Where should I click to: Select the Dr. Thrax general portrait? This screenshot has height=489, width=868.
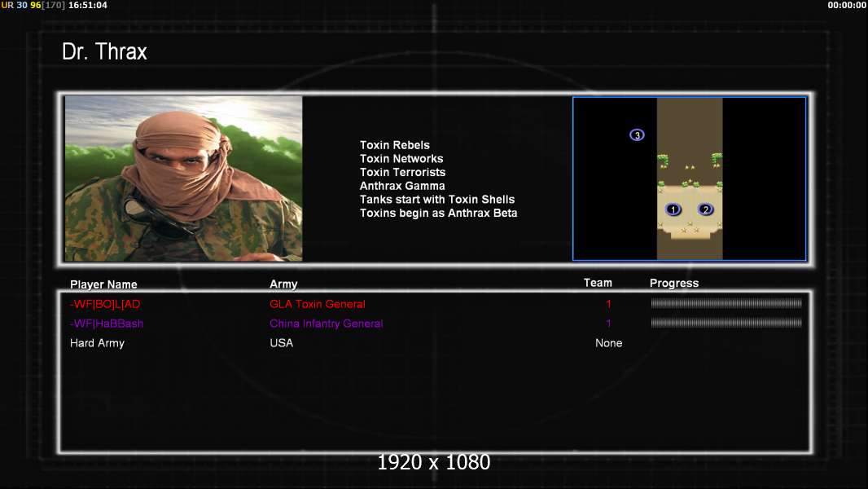(x=184, y=178)
